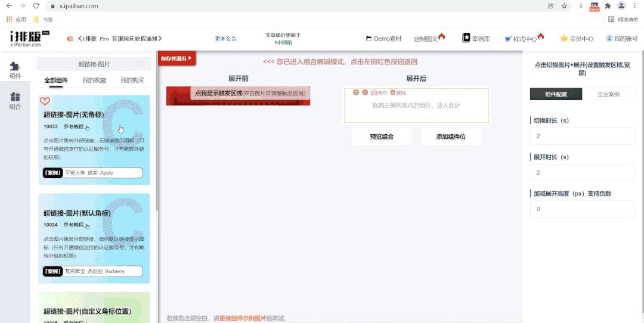Open the 国庆放假通知 announcement
The width and height of the screenshot is (644, 323).
point(119,39)
